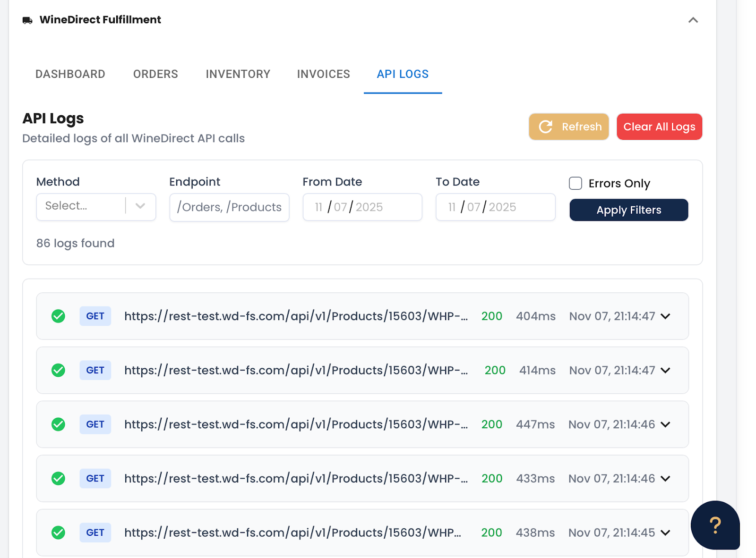Click the URL of the 447ms log
Image resolution: width=756 pixels, height=558 pixels.
pyautogui.click(x=296, y=424)
